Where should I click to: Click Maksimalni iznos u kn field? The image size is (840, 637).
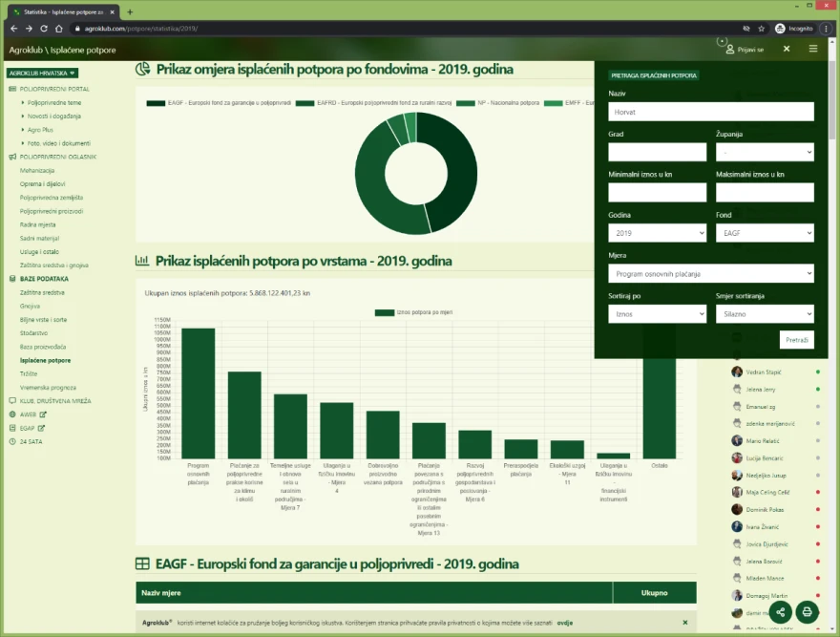765,193
